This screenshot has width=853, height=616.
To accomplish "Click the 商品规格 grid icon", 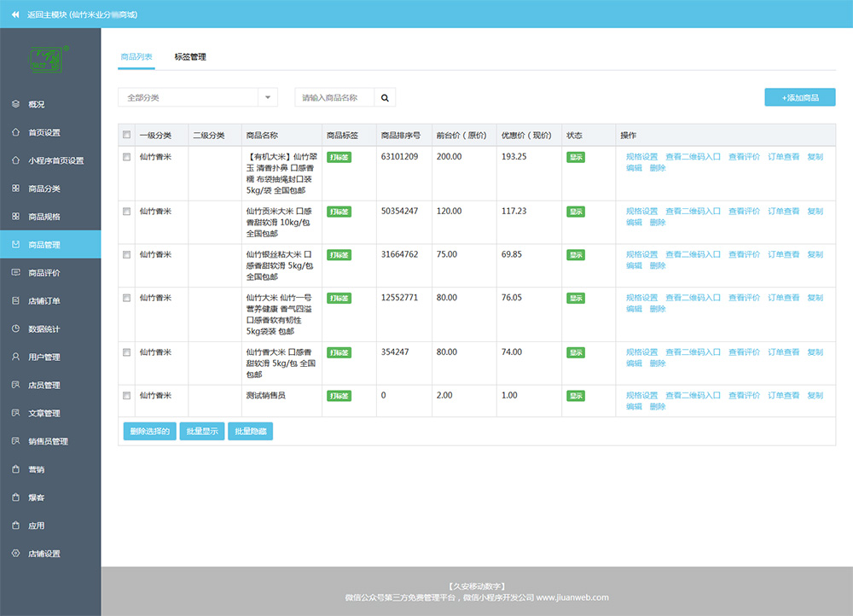I will pos(15,217).
